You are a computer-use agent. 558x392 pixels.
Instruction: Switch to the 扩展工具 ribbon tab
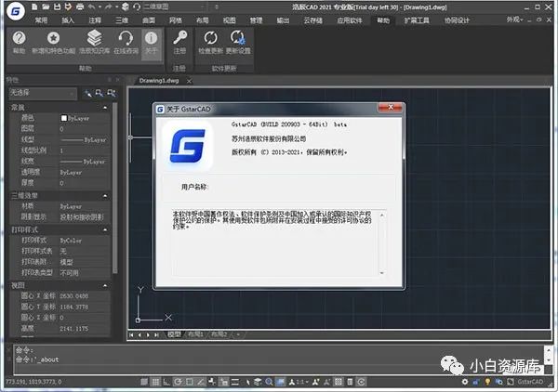point(417,20)
